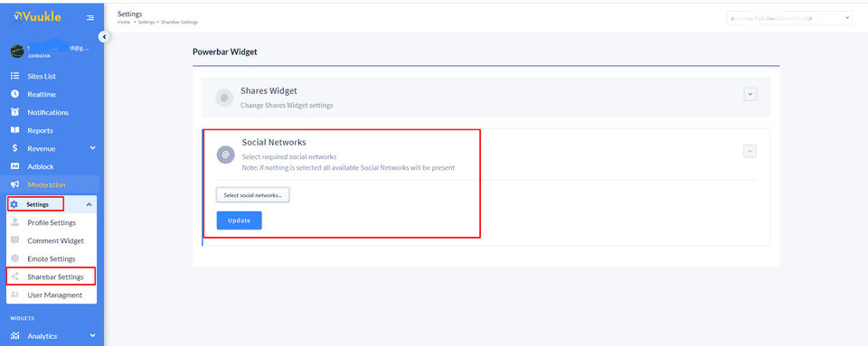Collapse the Social Networks panel arrow
This screenshot has height=346, width=868.
(750, 150)
